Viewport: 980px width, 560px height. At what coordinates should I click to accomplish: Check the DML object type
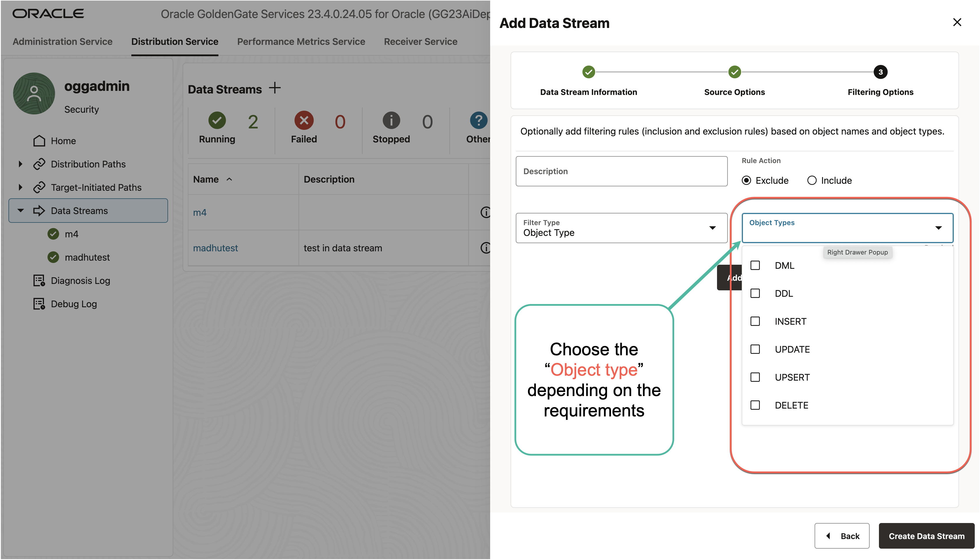[755, 265]
